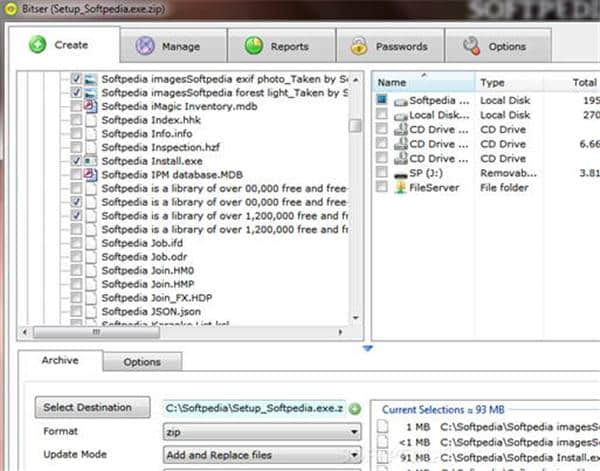Viewport: 600px width, 471px height.
Task: Open the Update Mode dropdown
Action: tap(354, 455)
